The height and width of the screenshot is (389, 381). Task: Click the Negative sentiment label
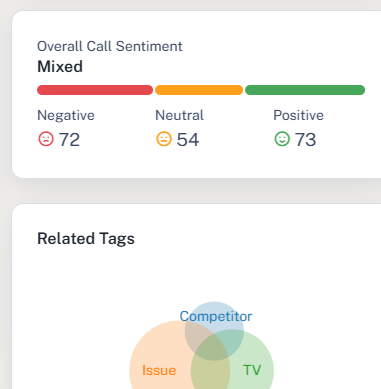pyautogui.click(x=66, y=115)
